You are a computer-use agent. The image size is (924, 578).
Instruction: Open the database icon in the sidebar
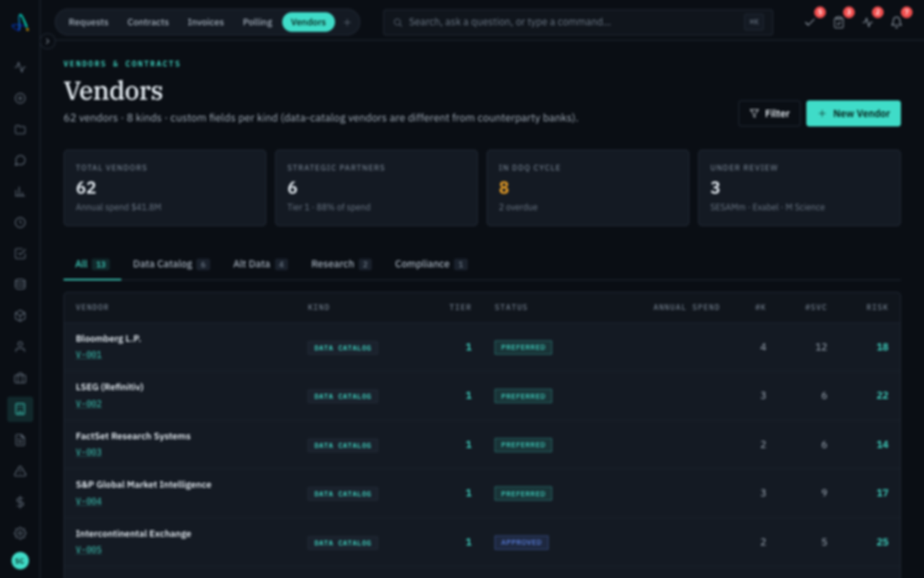pyautogui.click(x=20, y=285)
